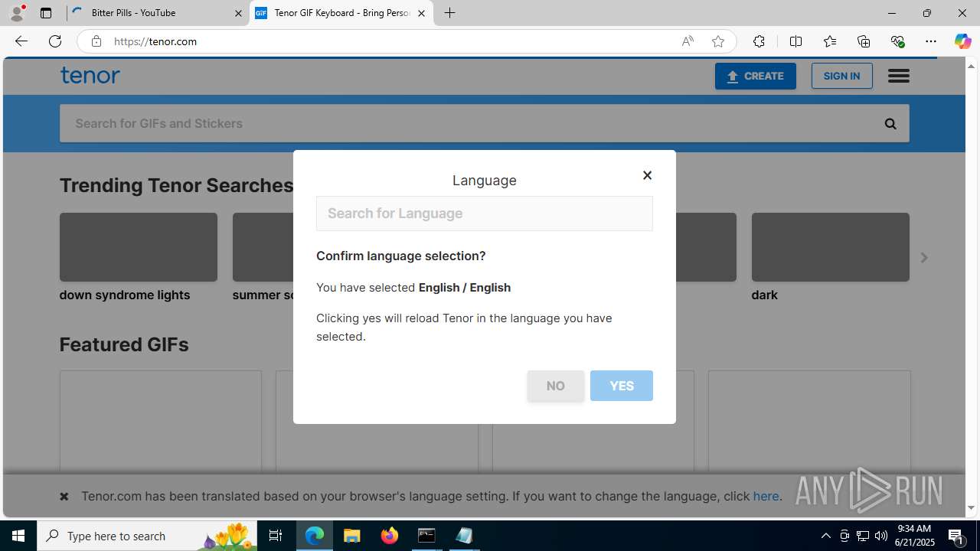Launch Firefox from the taskbar

click(390, 536)
